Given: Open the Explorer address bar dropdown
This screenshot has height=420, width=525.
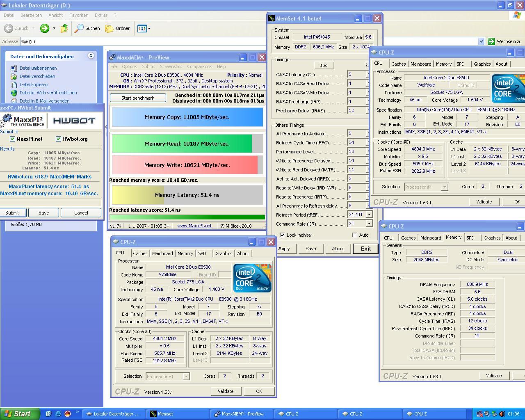Looking at the screenshot, I should [x=481, y=41].
